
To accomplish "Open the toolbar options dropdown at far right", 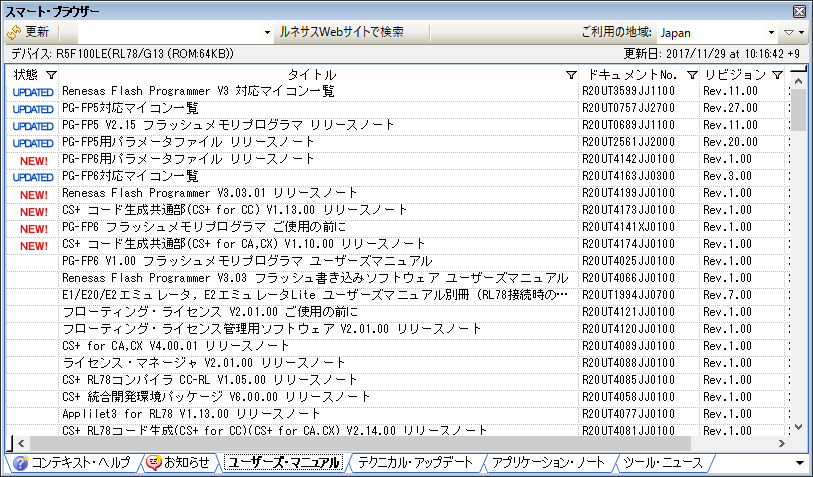I will (794, 32).
